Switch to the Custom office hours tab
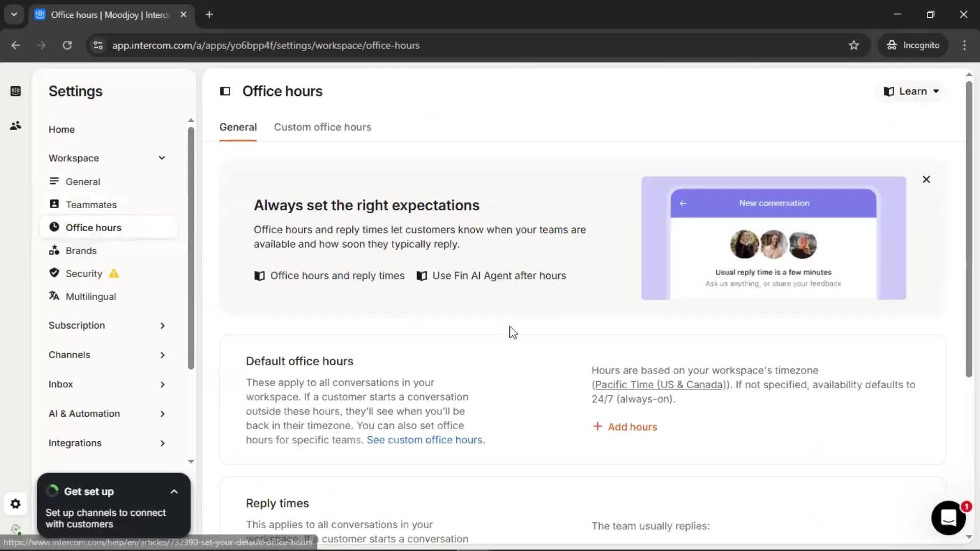Screen dimensions: 980x551 323,127
